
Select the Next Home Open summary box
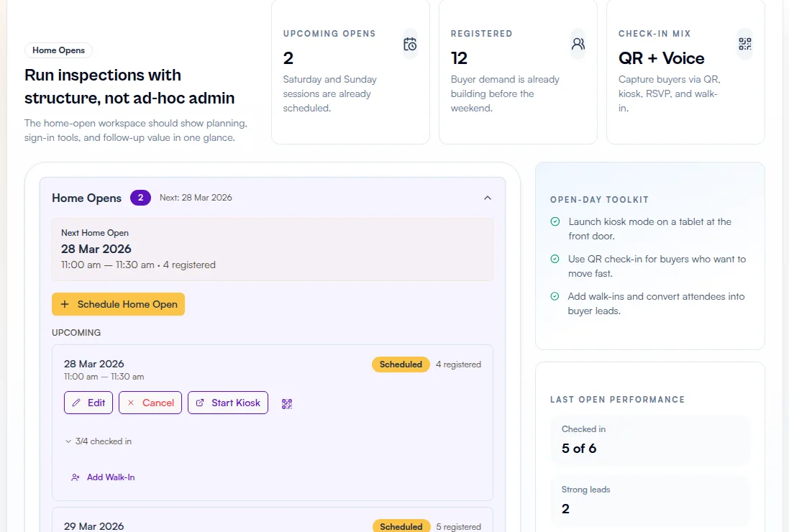click(272, 249)
